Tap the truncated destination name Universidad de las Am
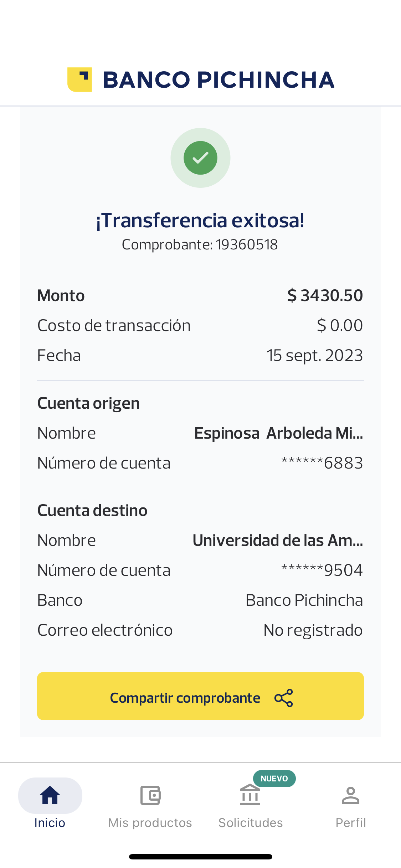This screenshot has width=401, height=868. tap(278, 541)
